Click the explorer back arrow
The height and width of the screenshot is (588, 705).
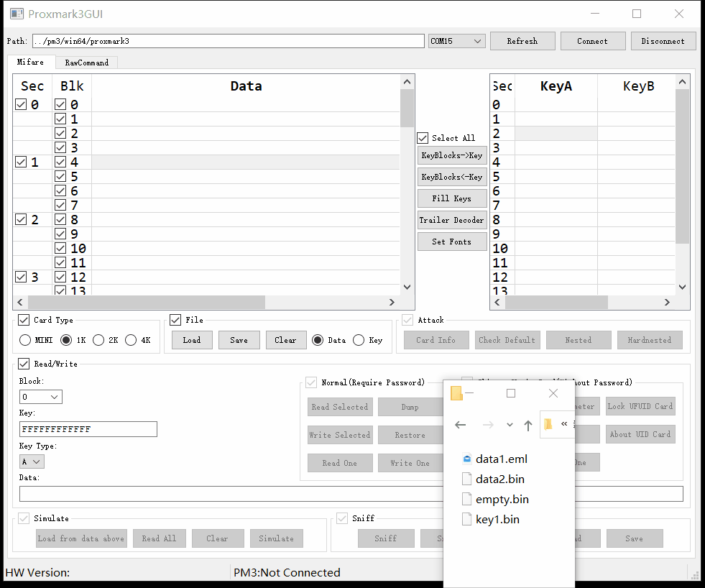(461, 425)
